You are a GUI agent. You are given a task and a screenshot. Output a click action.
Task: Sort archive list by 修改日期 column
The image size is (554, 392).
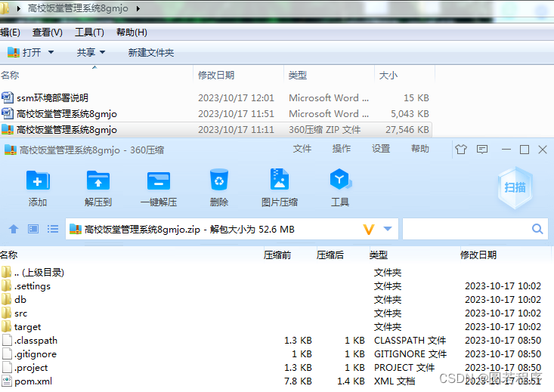coord(478,255)
